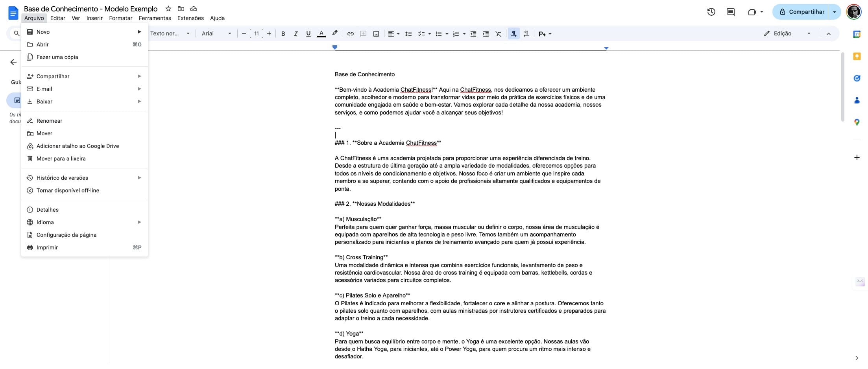Toggle right-to-left text direction

(x=526, y=34)
